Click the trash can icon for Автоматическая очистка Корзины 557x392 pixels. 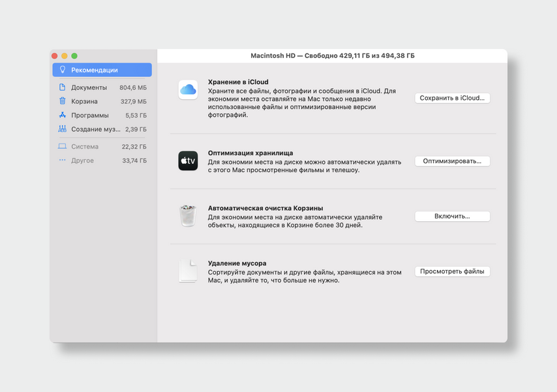(x=188, y=216)
